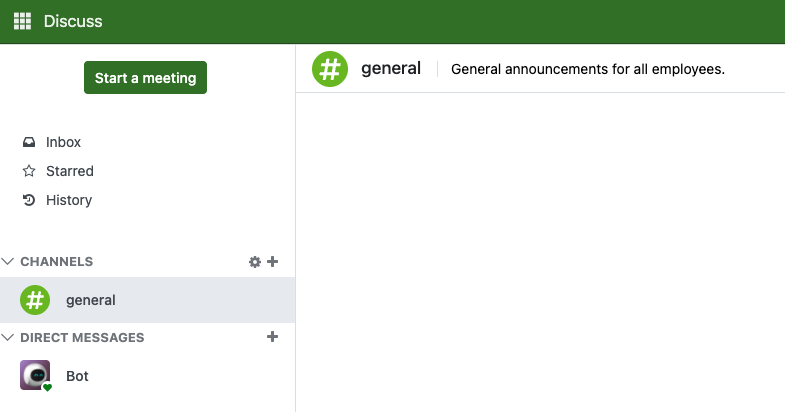Click the general channel hash avatar in sidebar

[35, 299]
